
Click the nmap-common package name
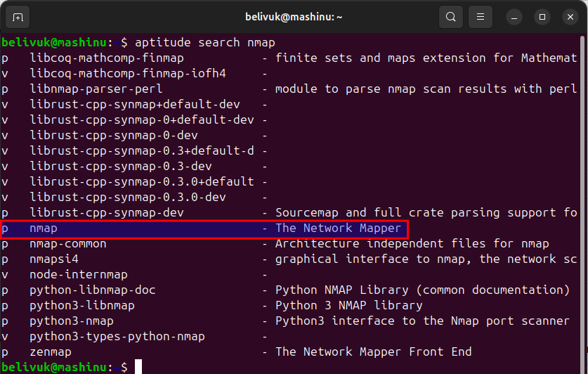tap(68, 244)
